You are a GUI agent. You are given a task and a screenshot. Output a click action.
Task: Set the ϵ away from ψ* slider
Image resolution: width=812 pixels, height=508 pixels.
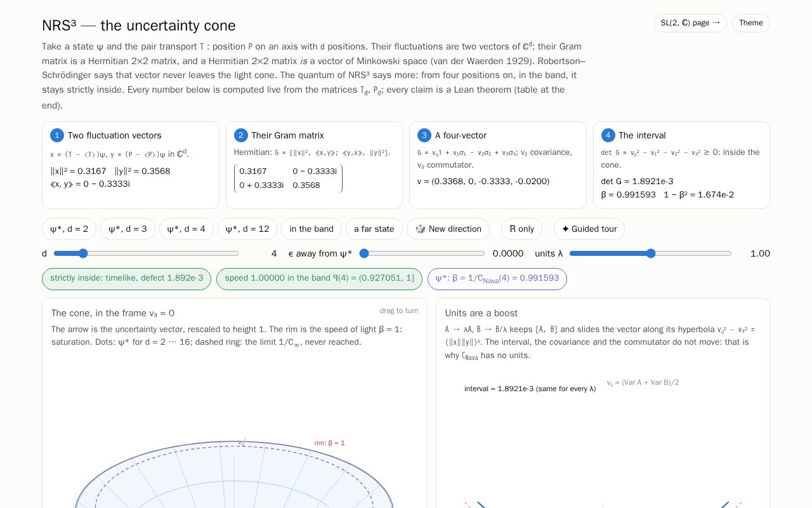422,253
